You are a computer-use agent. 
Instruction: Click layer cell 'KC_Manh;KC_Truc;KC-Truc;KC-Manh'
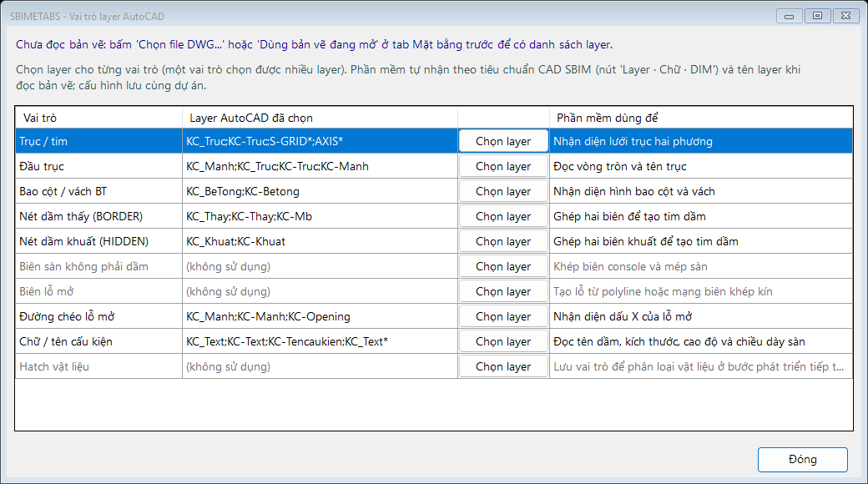(x=320, y=166)
